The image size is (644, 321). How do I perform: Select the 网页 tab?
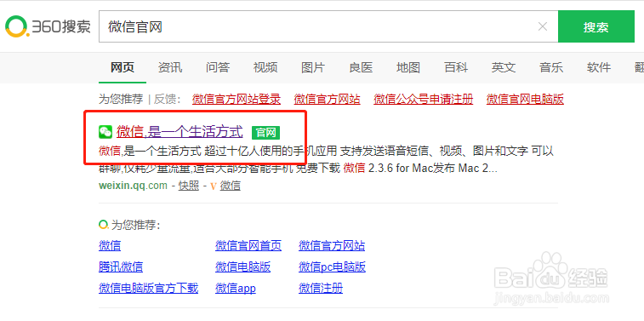point(123,67)
